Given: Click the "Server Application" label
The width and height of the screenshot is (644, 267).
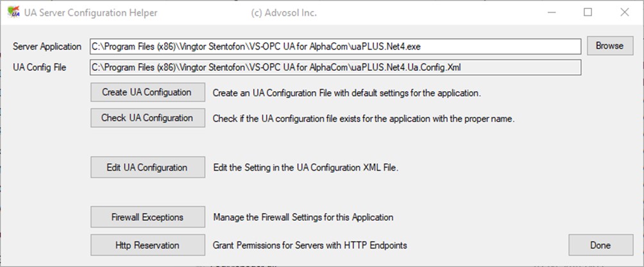Looking at the screenshot, I should pos(47,46).
